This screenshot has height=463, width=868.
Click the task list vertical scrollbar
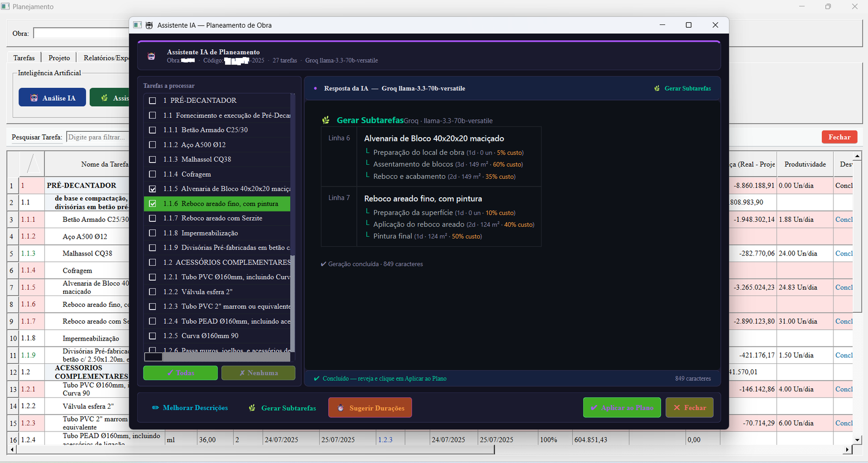(293, 222)
